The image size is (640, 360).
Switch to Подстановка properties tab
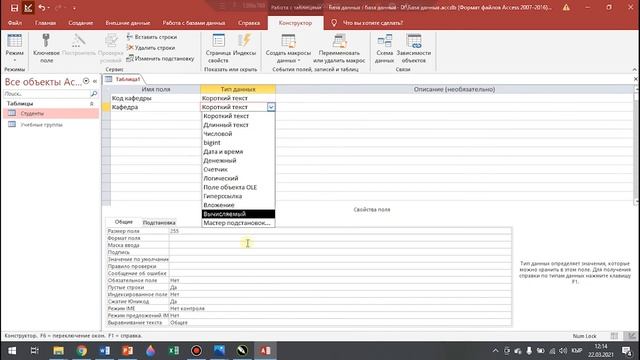pos(159,222)
